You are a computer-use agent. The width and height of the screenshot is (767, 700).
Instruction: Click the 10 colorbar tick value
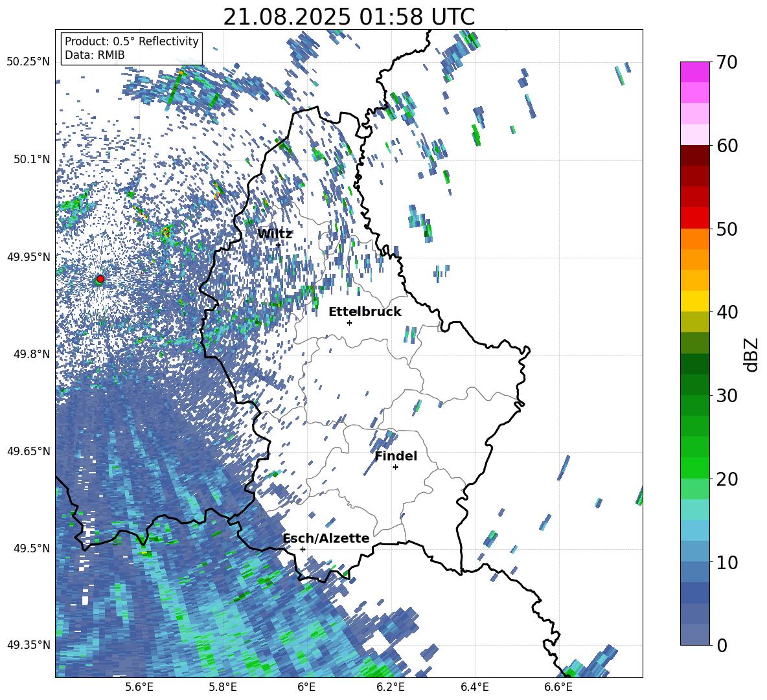pyautogui.click(x=727, y=562)
